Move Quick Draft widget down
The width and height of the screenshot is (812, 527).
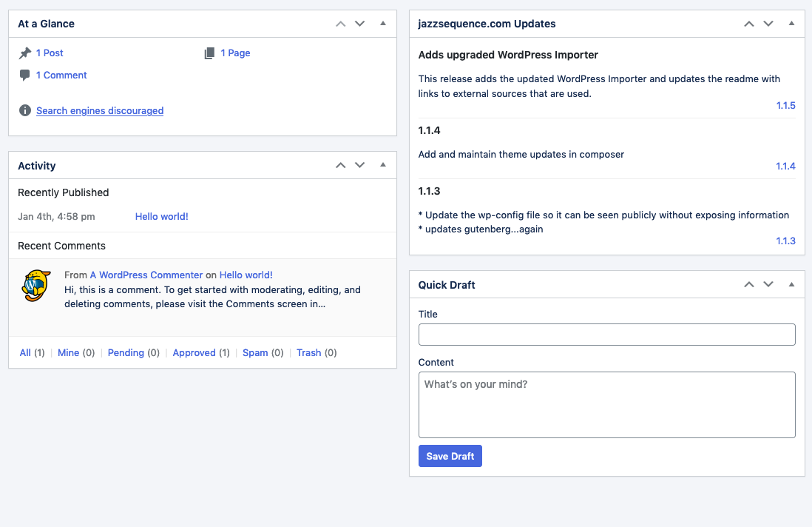click(768, 285)
